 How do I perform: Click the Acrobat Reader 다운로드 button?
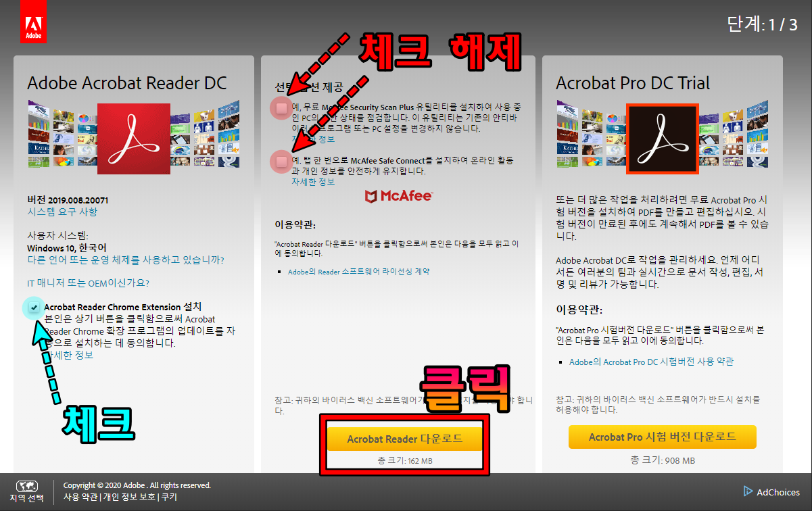point(405,439)
